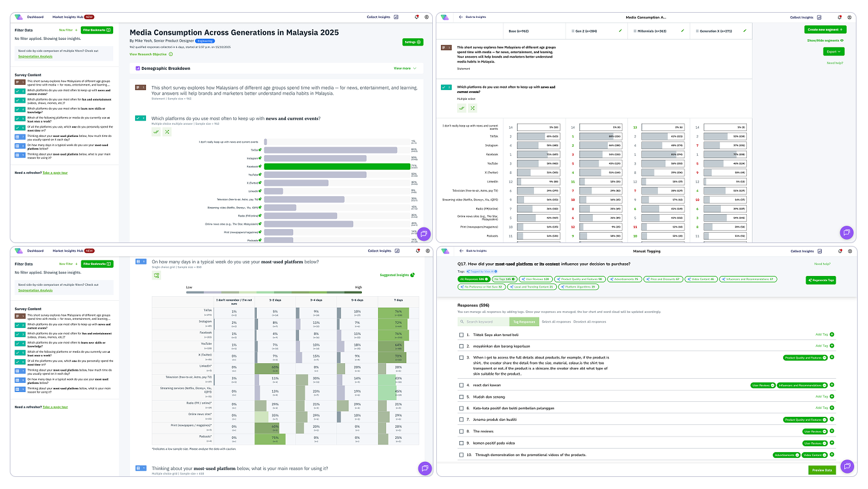
Task: Click the double-checkmark icon under question 2
Action: click(x=156, y=132)
